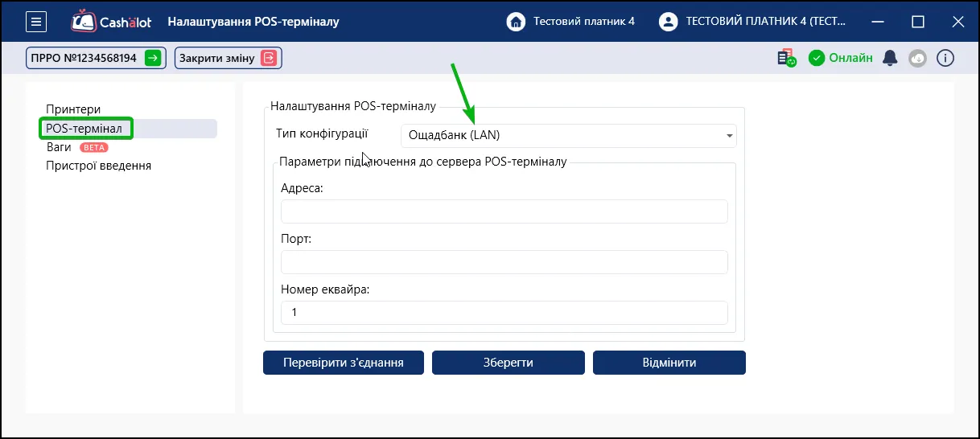This screenshot has width=980, height=439.
Task: Open the receipts sync icon
Action: [x=786, y=58]
